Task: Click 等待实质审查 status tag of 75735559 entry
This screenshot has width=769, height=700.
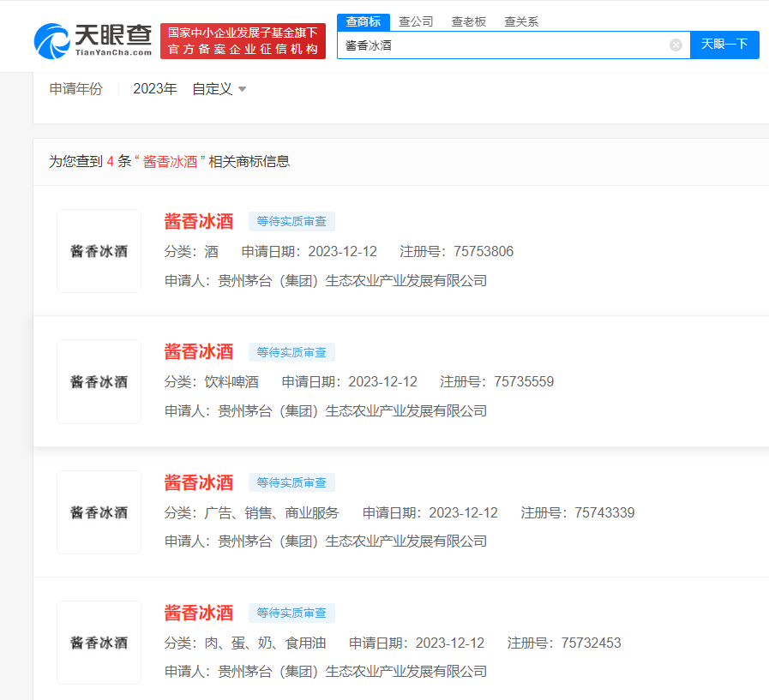Action: tap(291, 352)
